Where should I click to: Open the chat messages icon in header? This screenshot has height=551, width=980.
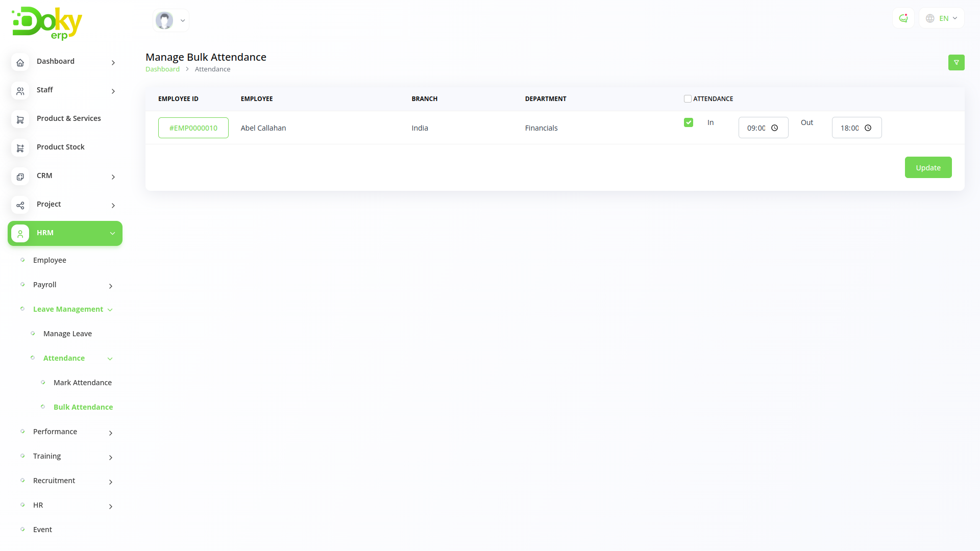[x=903, y=18]
